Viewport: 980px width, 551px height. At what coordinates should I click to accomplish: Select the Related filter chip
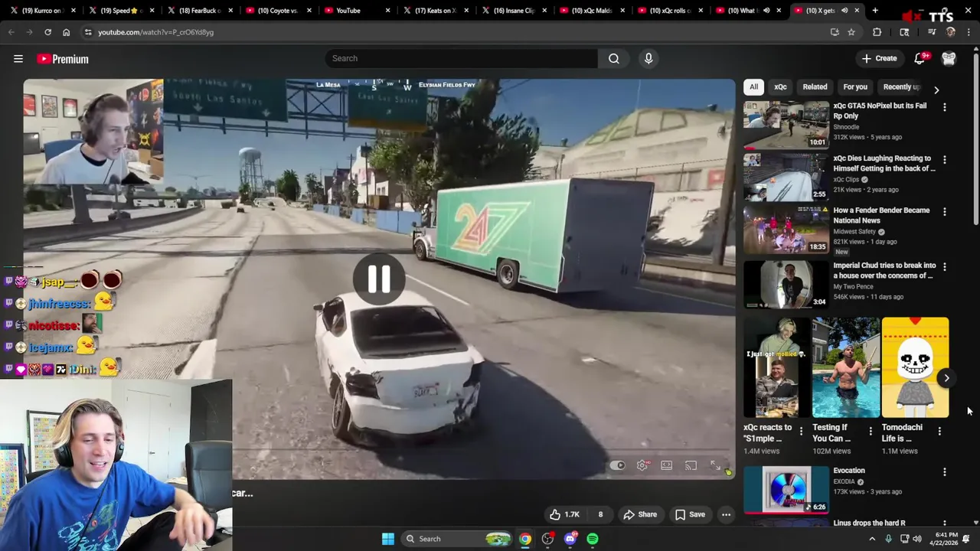(x=815, y=86)
